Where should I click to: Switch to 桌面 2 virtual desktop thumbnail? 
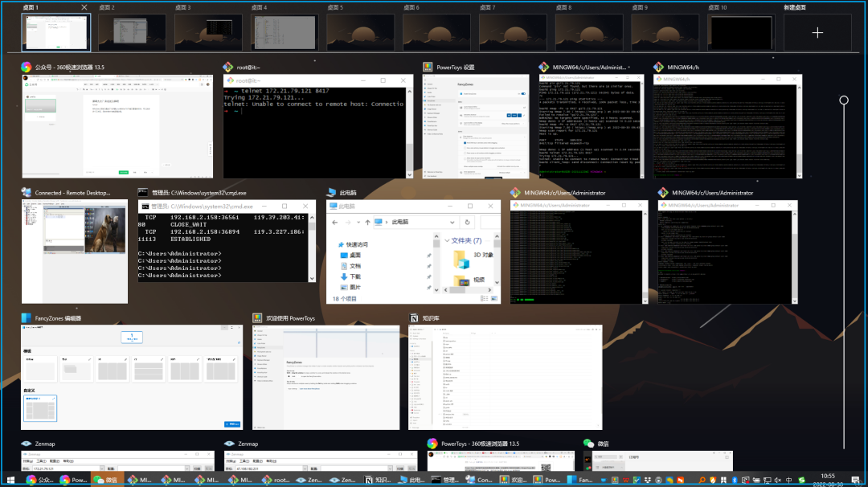(x=131, y=33)
